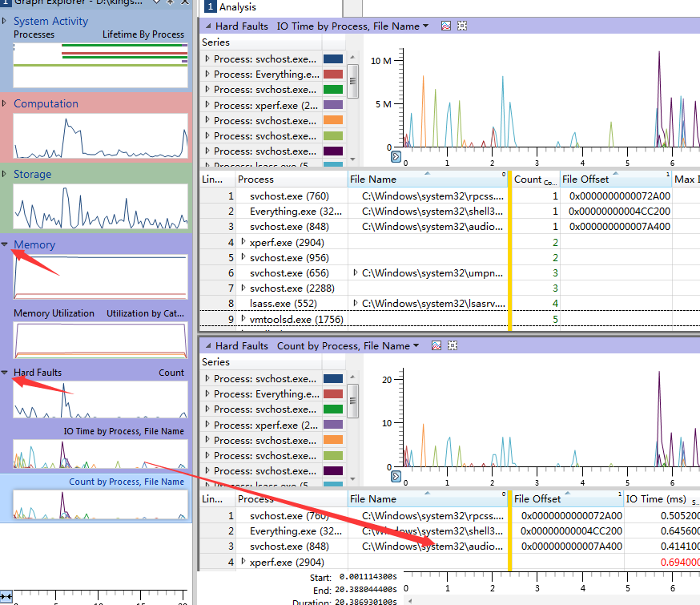Expand the lsasrv... file name entry
The width and height of the screenshot is (700, 605).
click(x=356, y=303)
